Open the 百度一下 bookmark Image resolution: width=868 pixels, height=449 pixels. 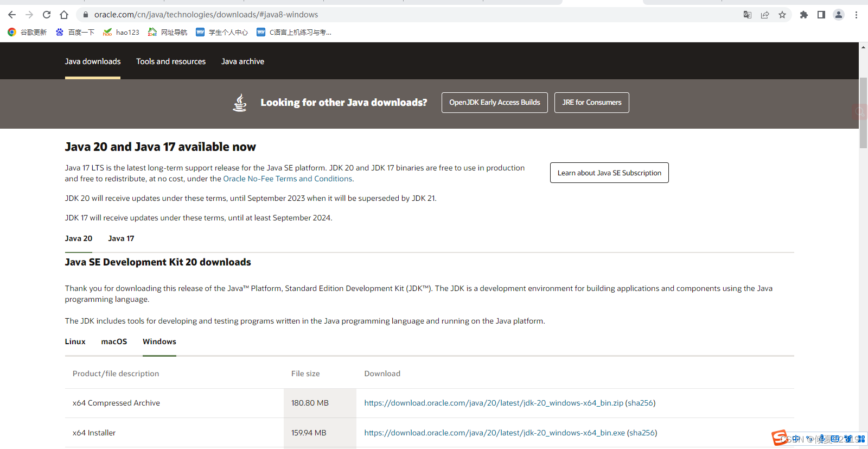pyautogui.click(x=75, y=32)
